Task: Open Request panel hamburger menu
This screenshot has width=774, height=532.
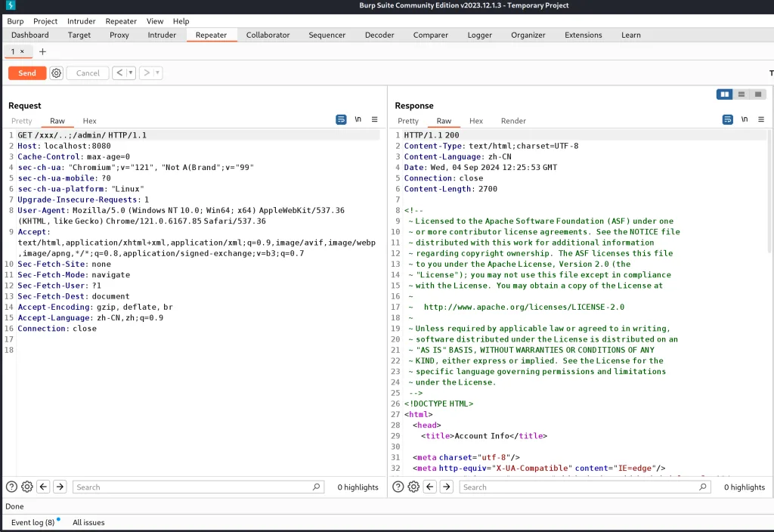Action: pyautogui.click(x=375, y=119)
